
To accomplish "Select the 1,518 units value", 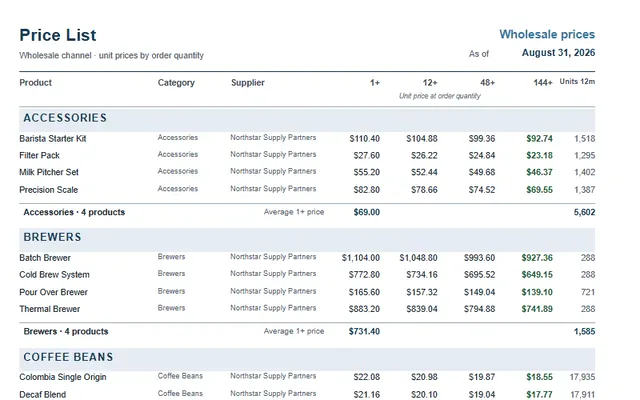I will pyautogui.click(x=584, y=139).
